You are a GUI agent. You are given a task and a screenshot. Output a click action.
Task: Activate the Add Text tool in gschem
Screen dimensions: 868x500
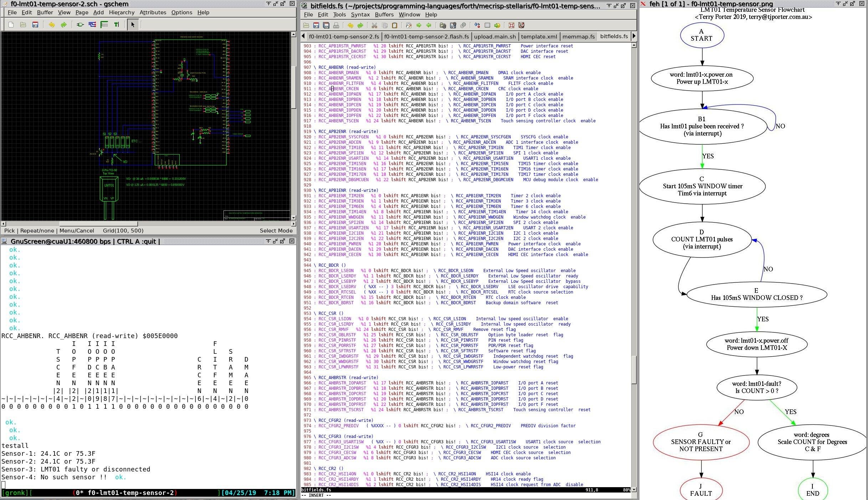tap(116, 25)
